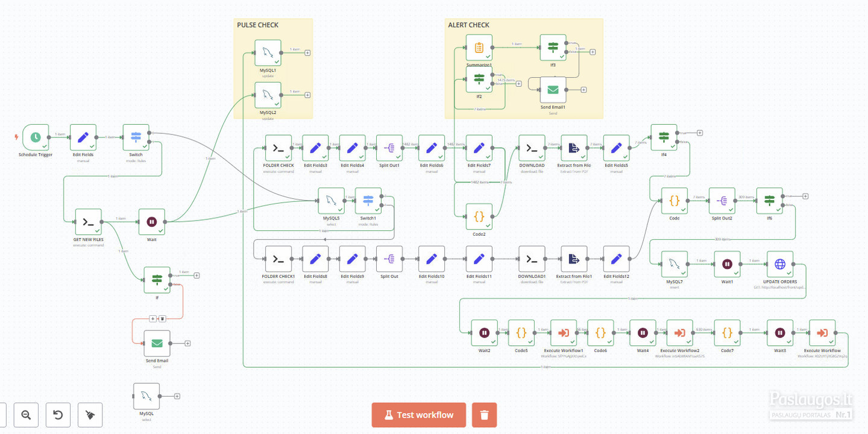Open the Edit Fields6 node
The image size is (868, 434).
[x=432, y=148]
